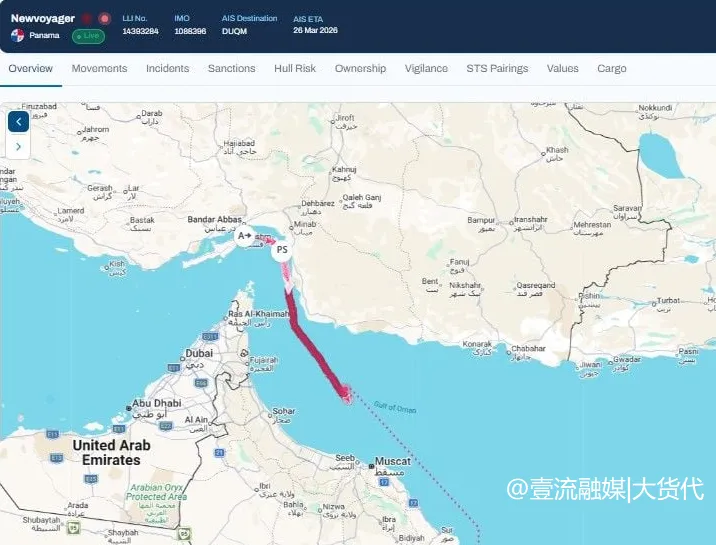This screenshot has height=545, width=716.
Task: Open the Movements tab
Action: pyautogui.click(x=99, y=68)
